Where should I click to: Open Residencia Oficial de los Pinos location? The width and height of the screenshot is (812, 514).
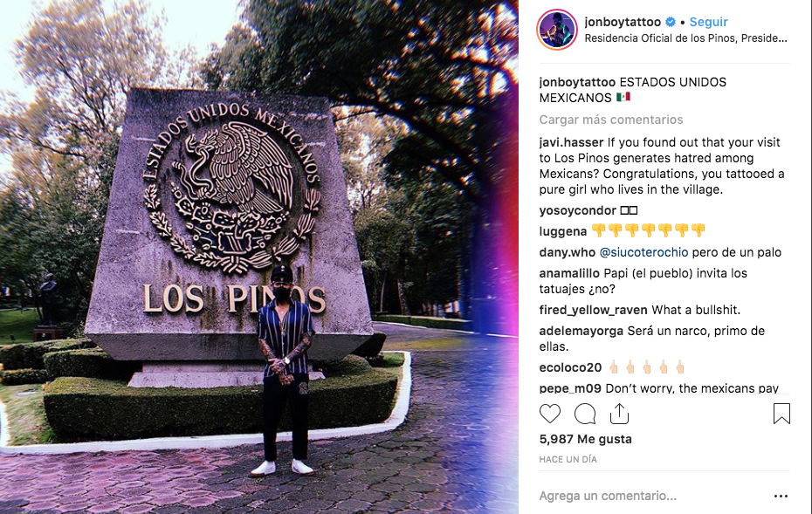click(685, 38)
